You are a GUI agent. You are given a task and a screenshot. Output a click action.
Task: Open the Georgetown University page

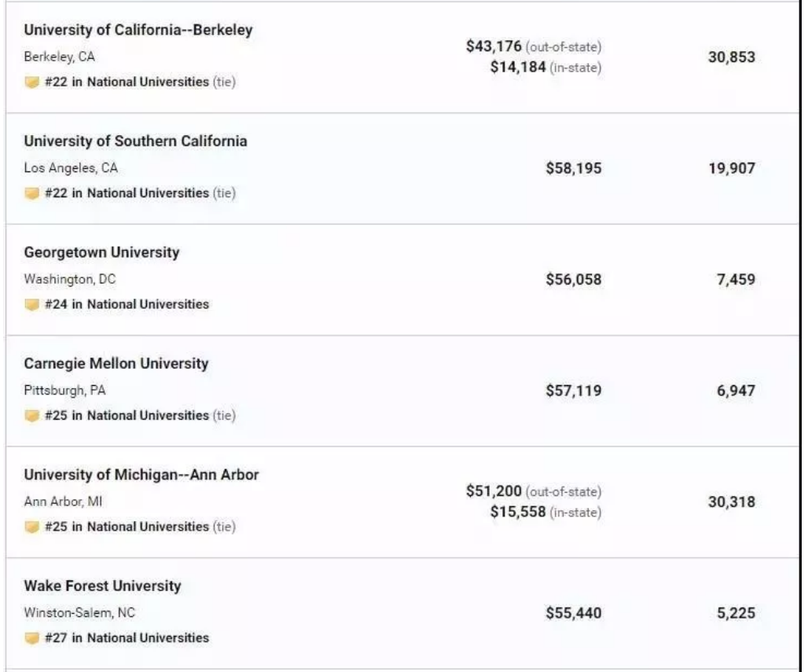click(101, 252)
